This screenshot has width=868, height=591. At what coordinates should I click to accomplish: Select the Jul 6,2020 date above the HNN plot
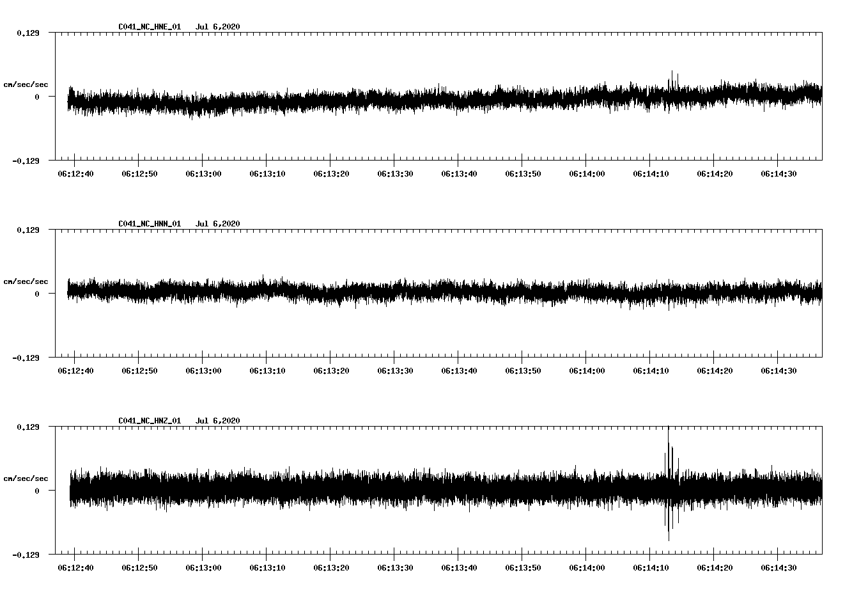(217, 223)
